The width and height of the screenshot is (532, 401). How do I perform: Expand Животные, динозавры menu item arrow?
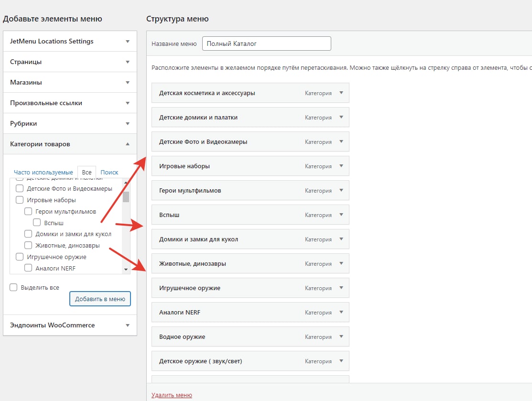coord(341,264)
